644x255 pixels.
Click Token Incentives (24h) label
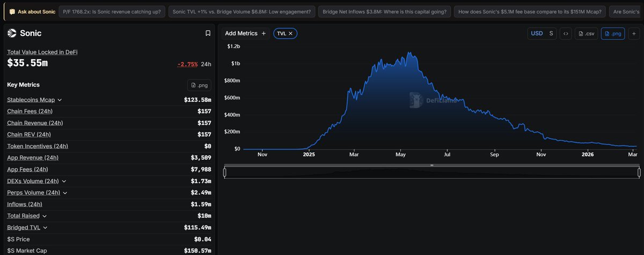[x=38, y=147]
